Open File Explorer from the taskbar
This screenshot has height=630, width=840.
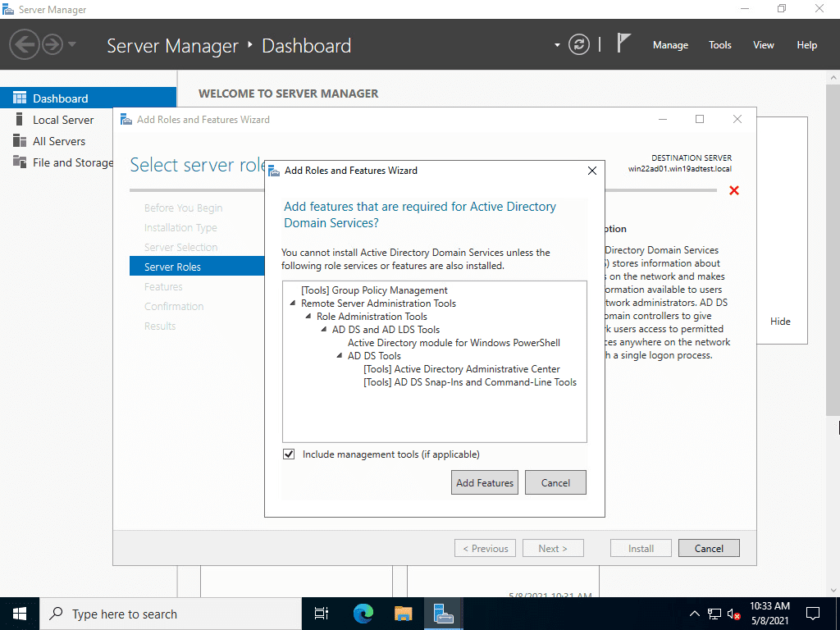pyautogui.click(x=403, y=613)
